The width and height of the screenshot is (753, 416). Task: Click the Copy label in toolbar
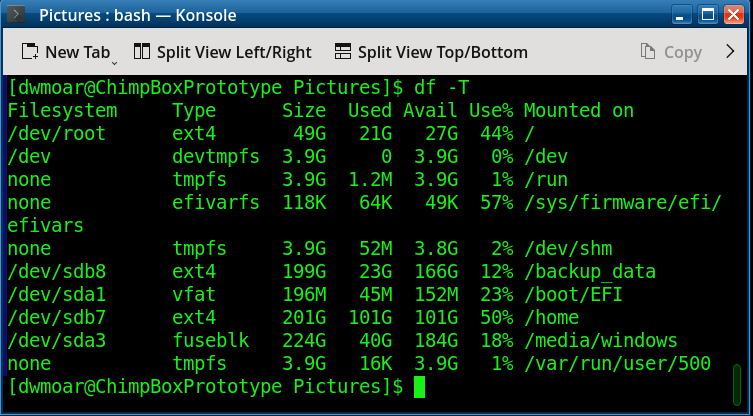(x=682, y=52)
